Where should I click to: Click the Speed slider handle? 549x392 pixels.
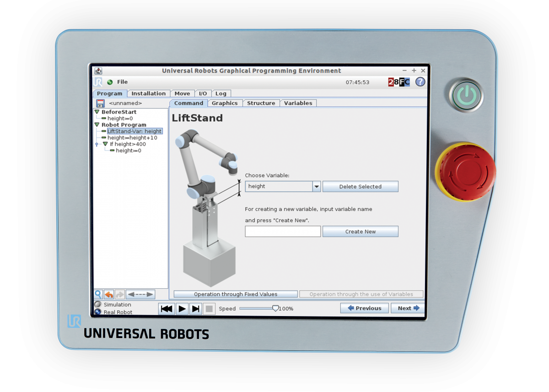point(275,308)
